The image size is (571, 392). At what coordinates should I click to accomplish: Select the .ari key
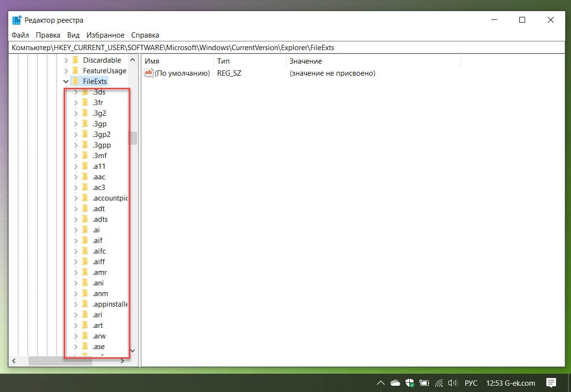pos(97,314)
